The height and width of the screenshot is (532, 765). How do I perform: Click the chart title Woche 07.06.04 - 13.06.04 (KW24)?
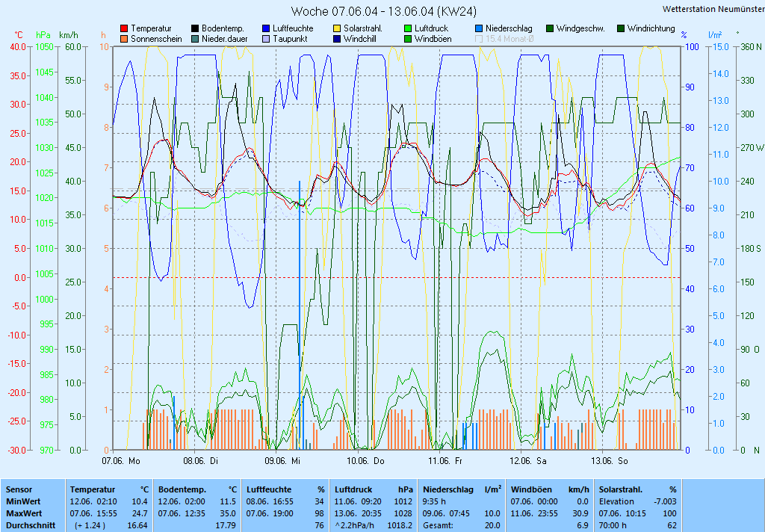coord(383,11)
